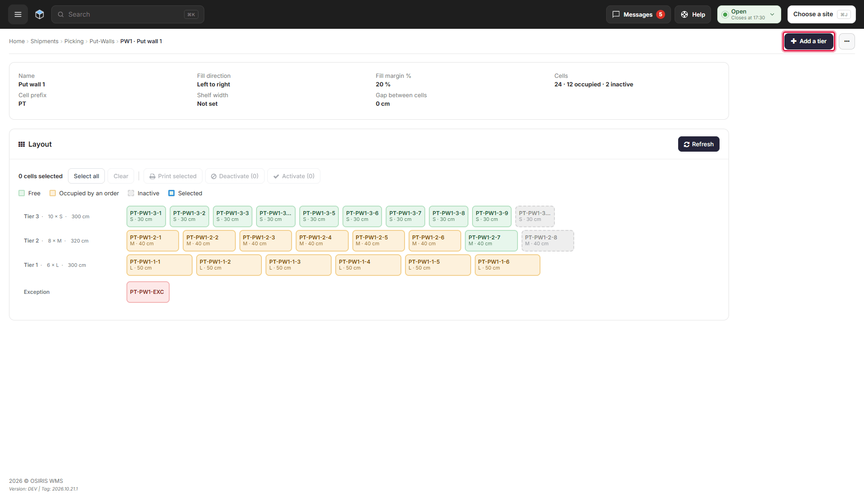This screenshot has height=504, width=864.
Task: Select cell PT-PW1-2-4
Action: [x=322, y=241]
